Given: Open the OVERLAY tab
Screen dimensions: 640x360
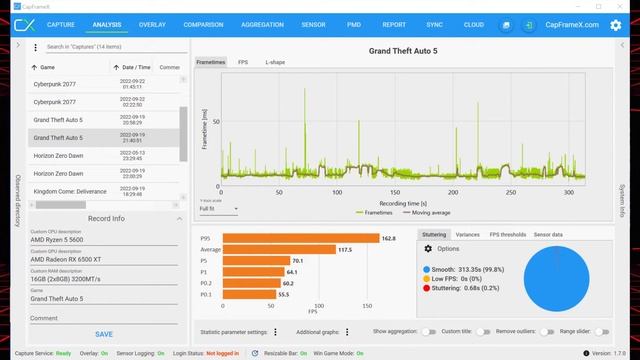Looking at the screenshot, I should pyautogui.click(x=152, y=25).
